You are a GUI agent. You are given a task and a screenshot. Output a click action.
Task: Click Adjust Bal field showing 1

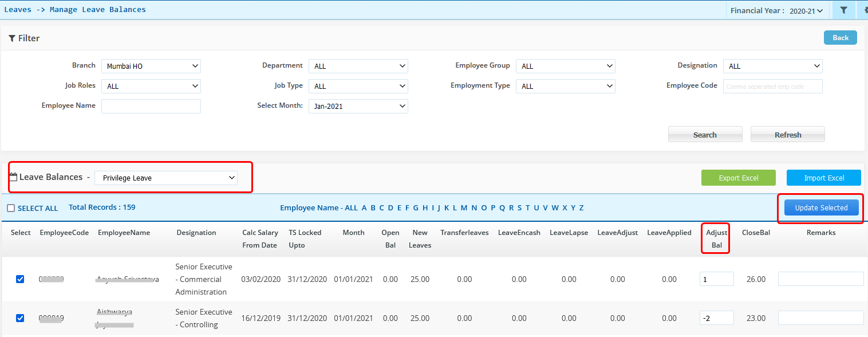coord(717,279)
